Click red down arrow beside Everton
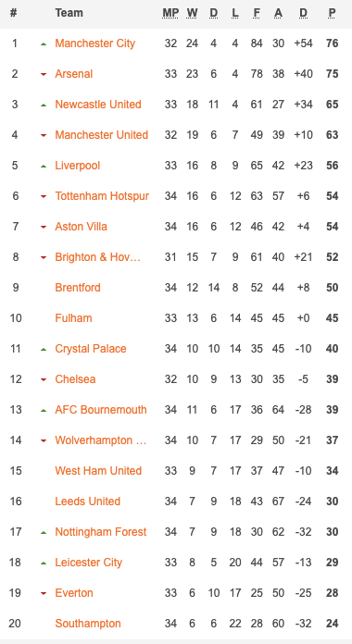352x644 pixels. click(x=44, y=593)
